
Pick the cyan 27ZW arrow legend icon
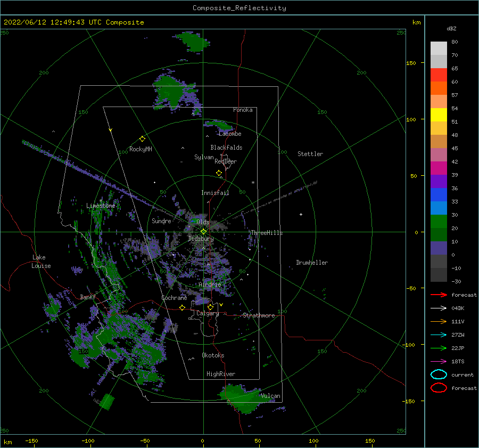click(439, 335)
